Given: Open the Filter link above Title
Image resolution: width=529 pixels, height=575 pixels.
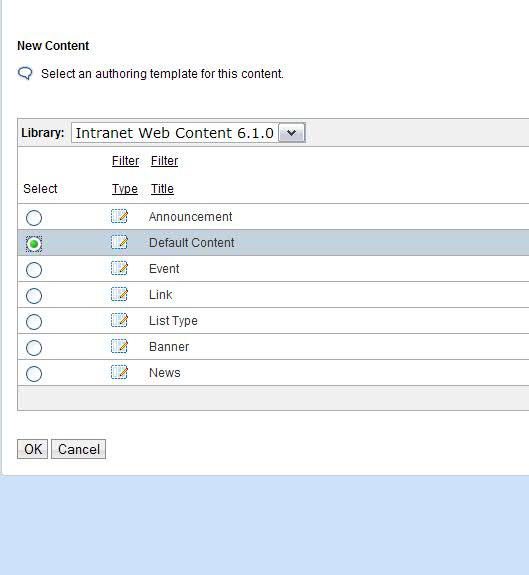Looking at the screenshot, I should [164, 161].
